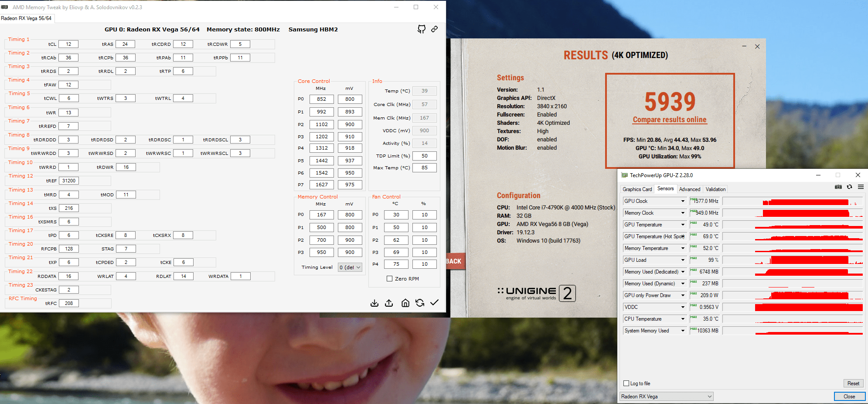Click the TDP Limit (%) field
The height and width of the screenshot is (404, 868).
click(x=425, y=156)
